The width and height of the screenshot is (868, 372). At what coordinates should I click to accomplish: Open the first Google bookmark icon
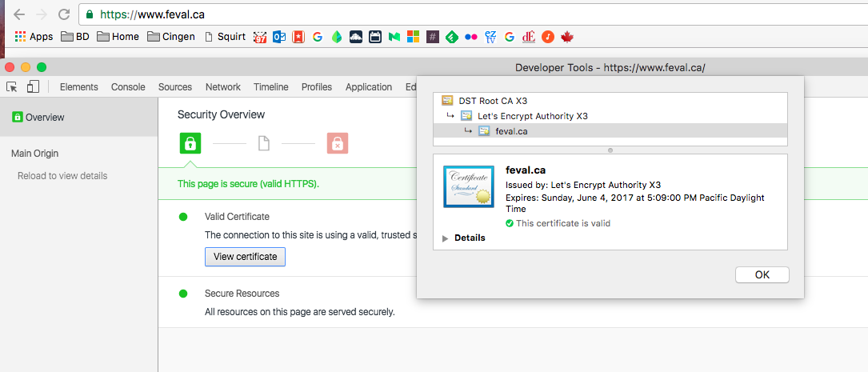coord(317,37)
